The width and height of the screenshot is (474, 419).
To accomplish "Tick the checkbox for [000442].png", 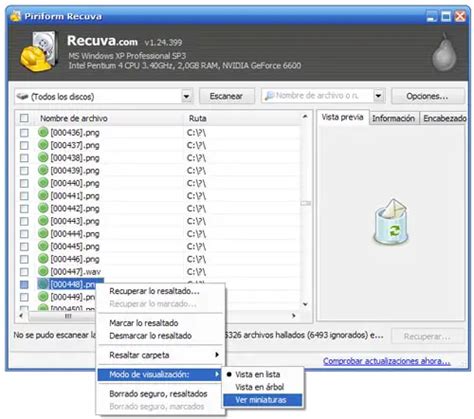I will [x=24, y=209].
